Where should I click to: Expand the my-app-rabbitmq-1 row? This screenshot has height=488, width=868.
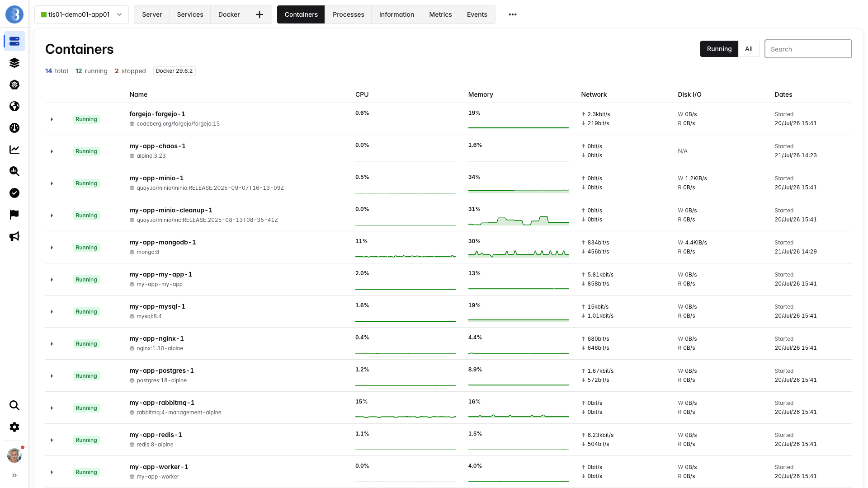pyautogui.click(x=52, y=408)
